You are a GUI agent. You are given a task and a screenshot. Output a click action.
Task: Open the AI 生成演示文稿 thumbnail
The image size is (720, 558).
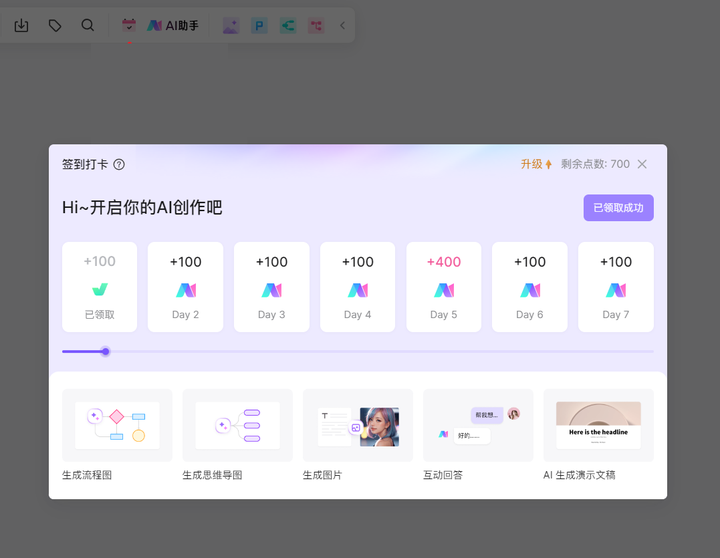click(x=598, y=425)
